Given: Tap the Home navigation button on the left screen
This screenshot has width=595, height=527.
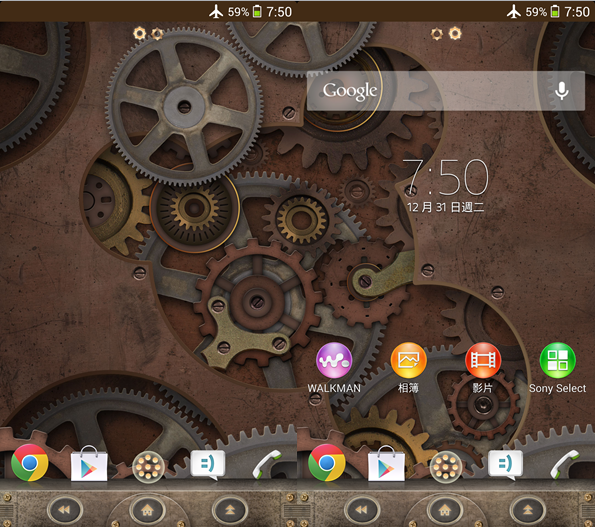Looking at the screenshot, I should pos(147,510).
